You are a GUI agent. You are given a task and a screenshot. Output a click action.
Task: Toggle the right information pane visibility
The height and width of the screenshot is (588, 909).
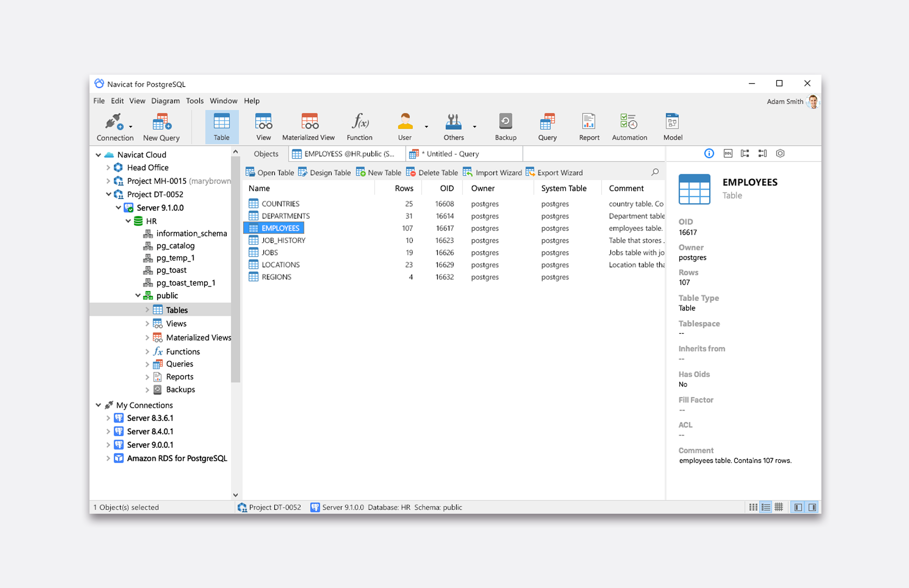pos(812,507)
